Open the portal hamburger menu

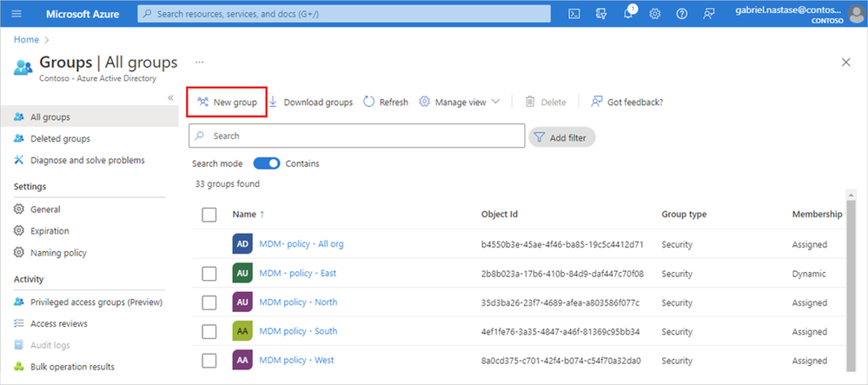point(17,14)
